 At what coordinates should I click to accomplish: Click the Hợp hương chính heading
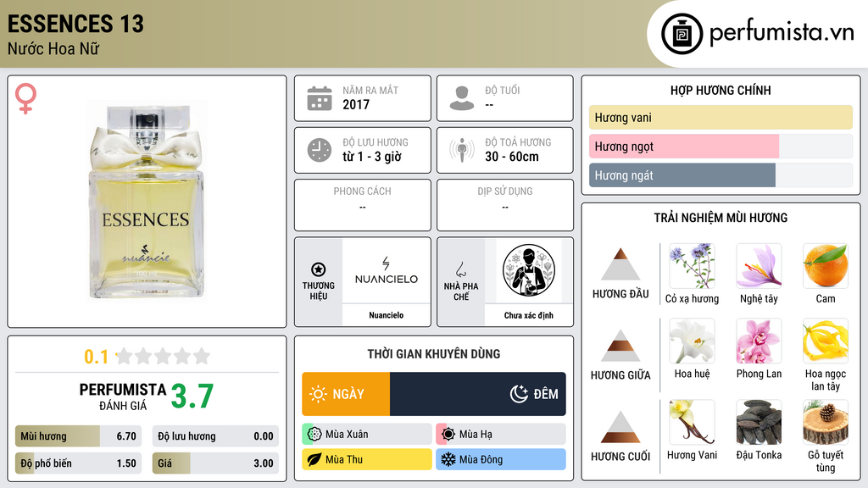(721, 90)
